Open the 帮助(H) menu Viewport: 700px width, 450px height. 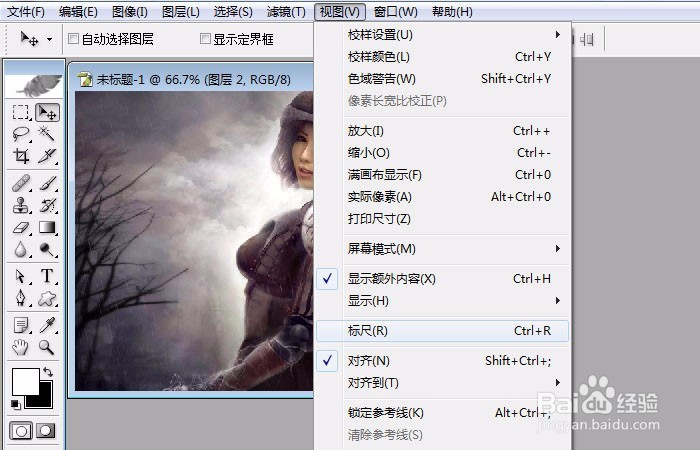[x=452, y=12]
